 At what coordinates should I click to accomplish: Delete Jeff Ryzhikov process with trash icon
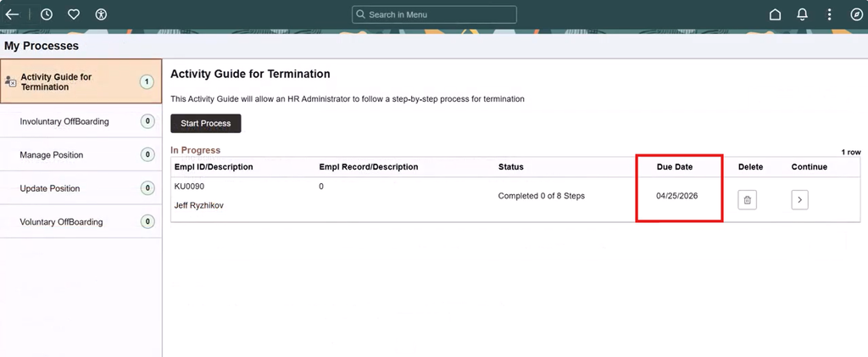[747, 200]
